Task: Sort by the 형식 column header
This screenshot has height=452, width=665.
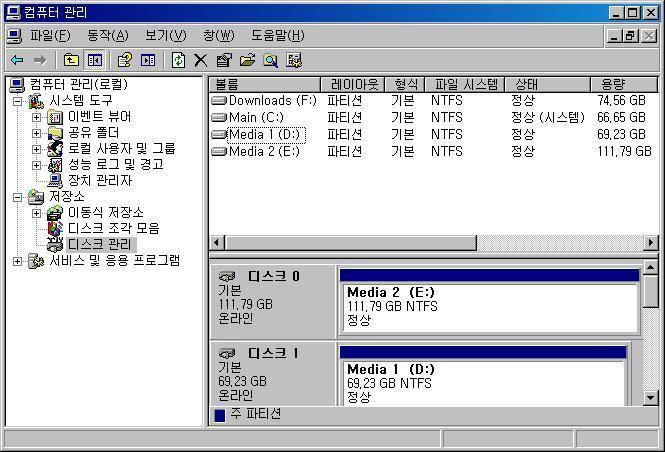Action: pyautogui.click(x=405, y=84)
